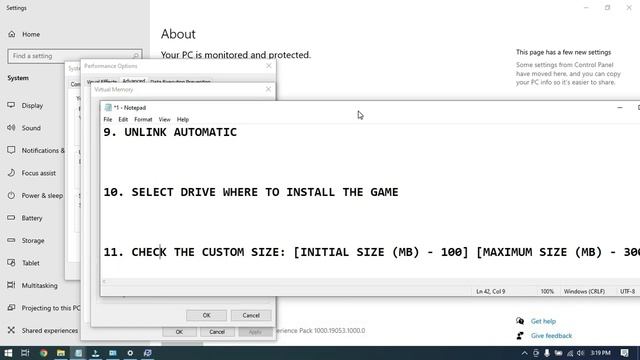Show hidden system tray icons

point(524,353)
